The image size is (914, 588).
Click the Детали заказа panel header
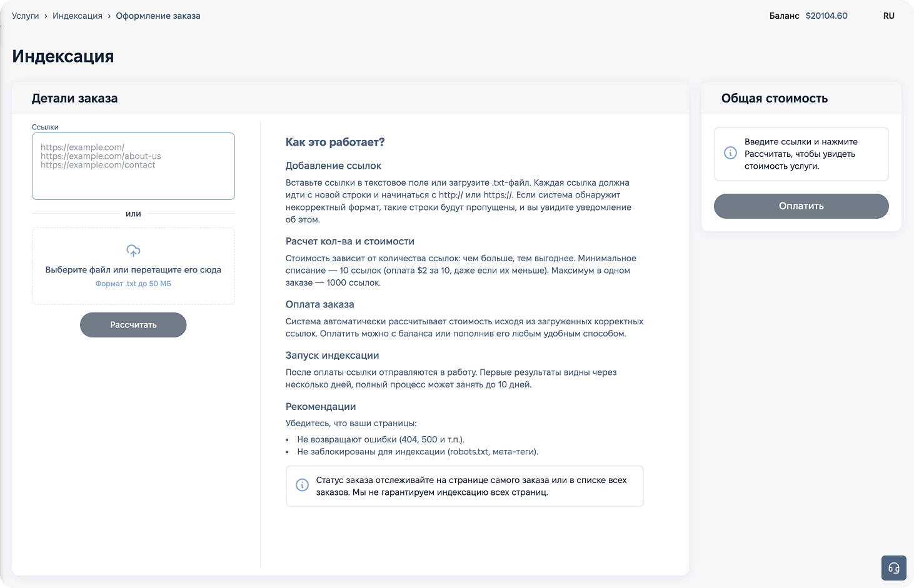[75, 98]
